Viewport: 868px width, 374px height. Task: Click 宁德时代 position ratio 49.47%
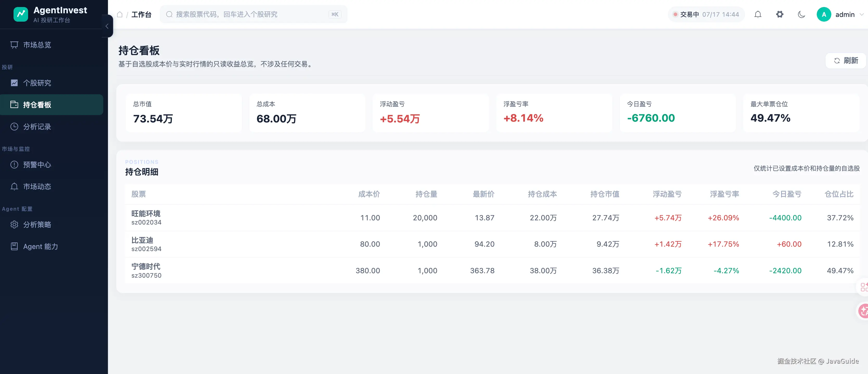point(840,271)
